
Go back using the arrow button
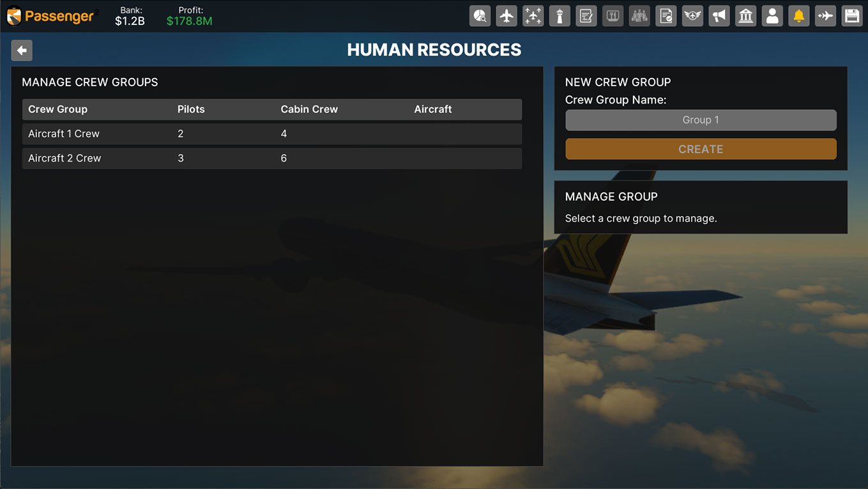point(22,50)
